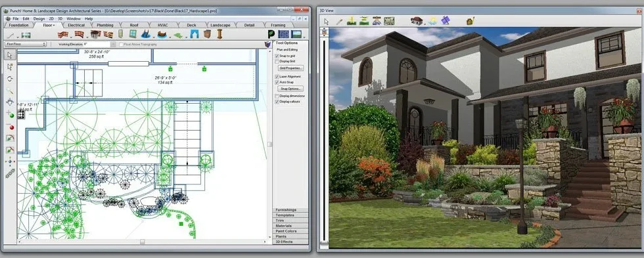Pick the blue curtain drapery icon
This screenshot has height=258, width=644.
195,34
